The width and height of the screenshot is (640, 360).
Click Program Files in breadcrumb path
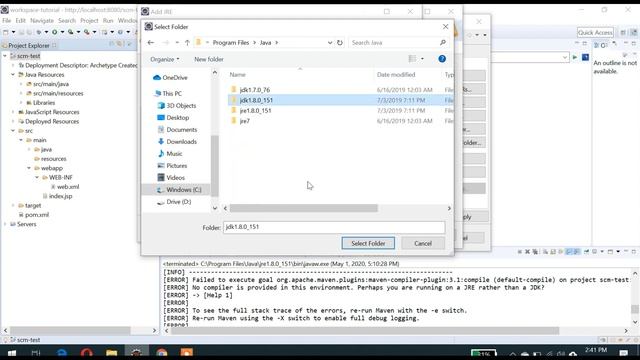[231, 42]
